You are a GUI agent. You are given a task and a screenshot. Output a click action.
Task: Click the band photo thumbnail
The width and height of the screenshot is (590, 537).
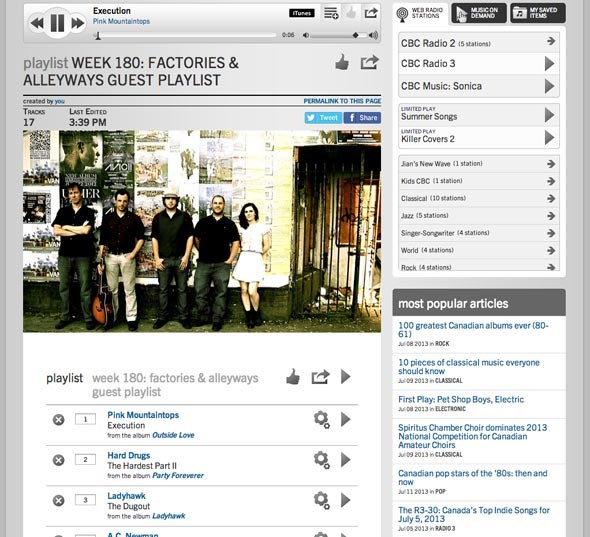202,231
